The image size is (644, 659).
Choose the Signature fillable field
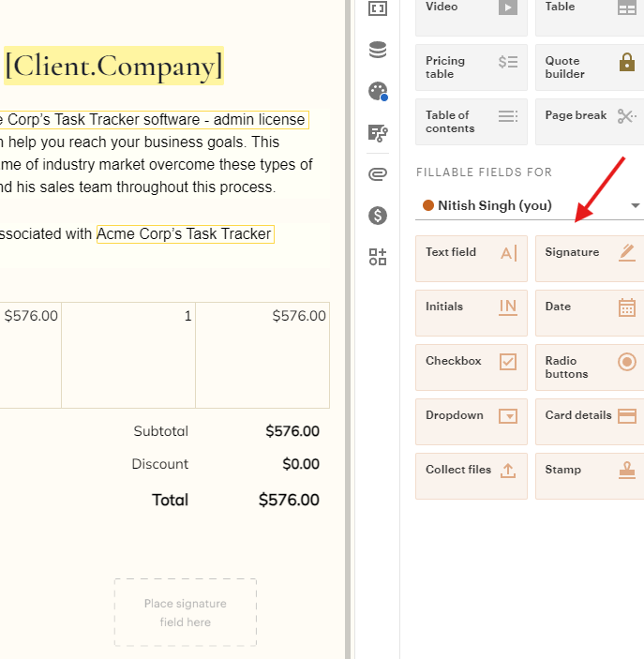coord(590,259)
